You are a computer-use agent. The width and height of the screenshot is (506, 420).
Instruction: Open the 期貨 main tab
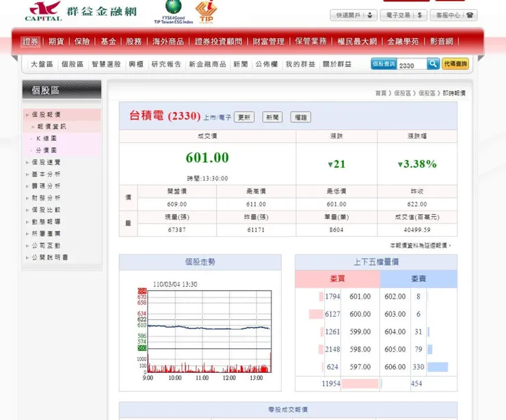(x=56, y=42)
